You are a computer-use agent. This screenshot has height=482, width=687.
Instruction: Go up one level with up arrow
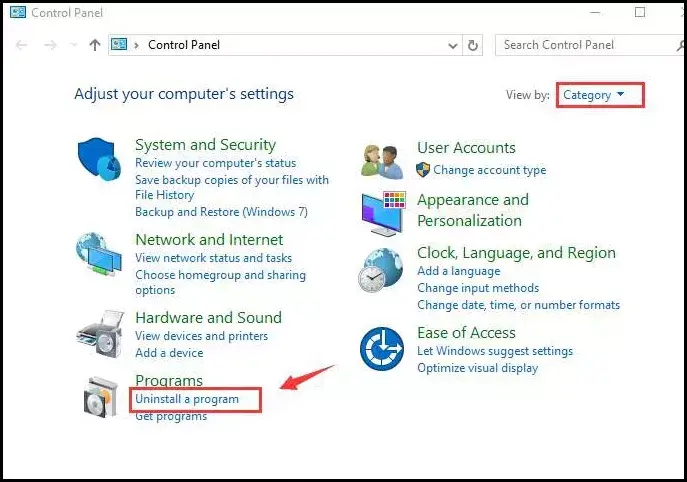coord(95,45)
